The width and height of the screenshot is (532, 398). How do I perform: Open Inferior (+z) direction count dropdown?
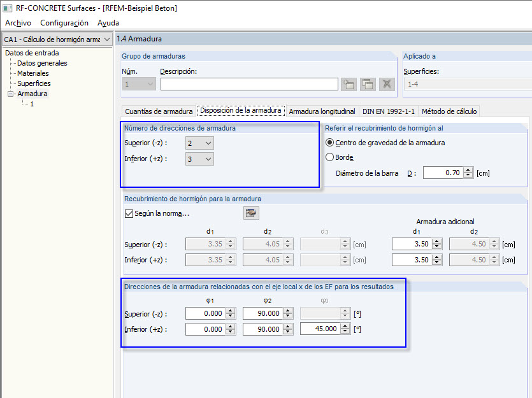(x=199, y=159)
